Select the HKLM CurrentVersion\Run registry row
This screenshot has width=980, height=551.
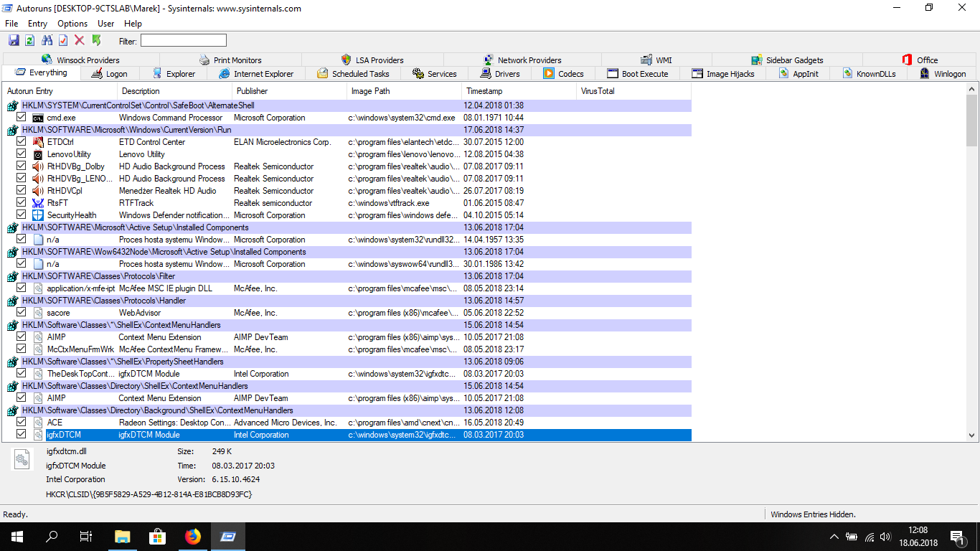click(x=349, y=130)
